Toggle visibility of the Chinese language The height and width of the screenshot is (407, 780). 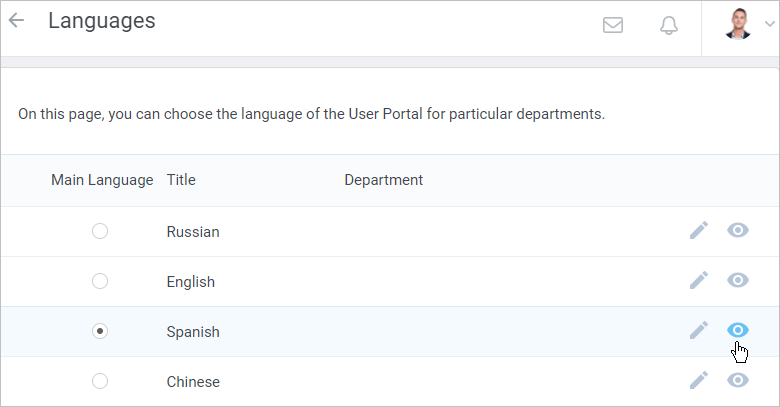click(738, 381)
